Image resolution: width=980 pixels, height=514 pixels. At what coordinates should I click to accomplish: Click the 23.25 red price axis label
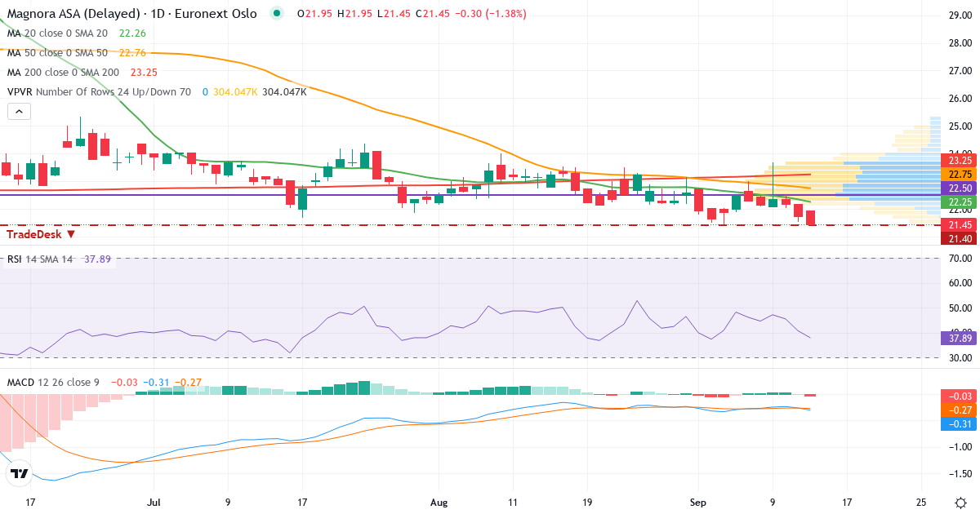click(x=958, y=161)
